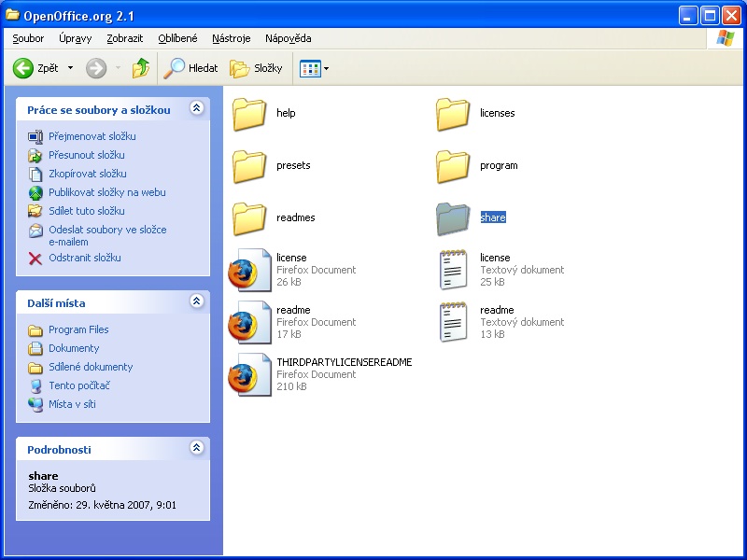Select the presets folder
747x560 pixels.
(x=249, y=166)
